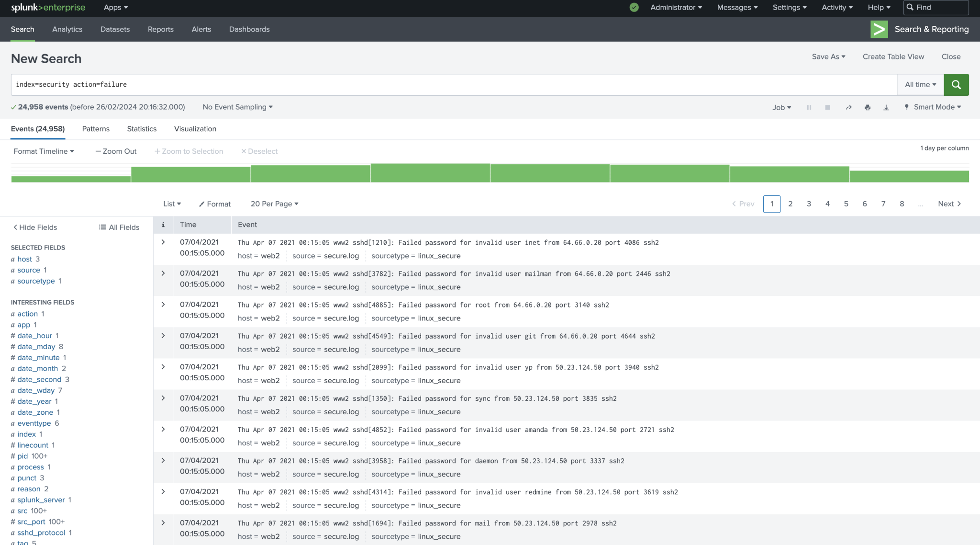Open the Format Timeline menu
Screen dimensions: 980x545
pyautogui.click(x=44, y=151)
